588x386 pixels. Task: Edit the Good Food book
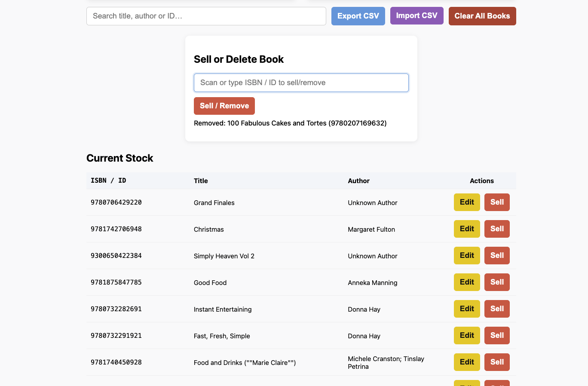pos(467,282)
